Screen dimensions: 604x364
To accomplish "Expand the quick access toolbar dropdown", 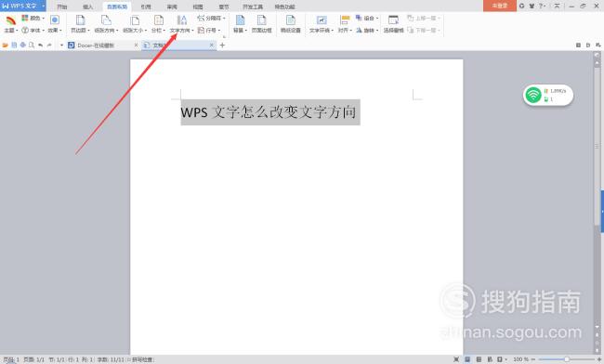I will click(x=61, y=45).
